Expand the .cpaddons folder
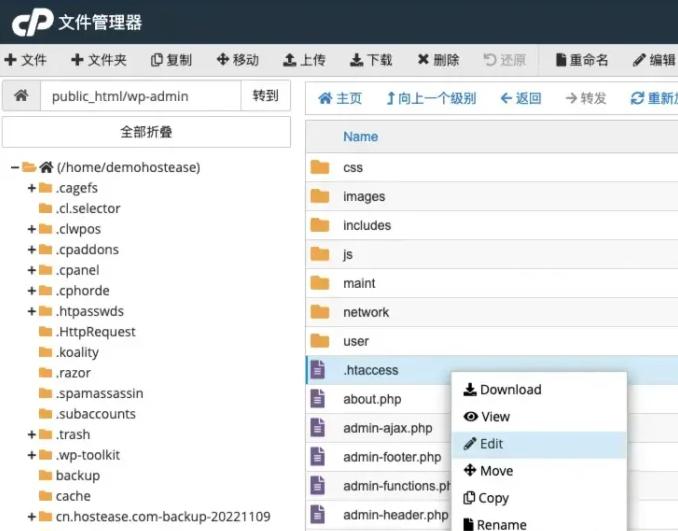This screenshot has height=531, width=678. [x=32, y=250]
